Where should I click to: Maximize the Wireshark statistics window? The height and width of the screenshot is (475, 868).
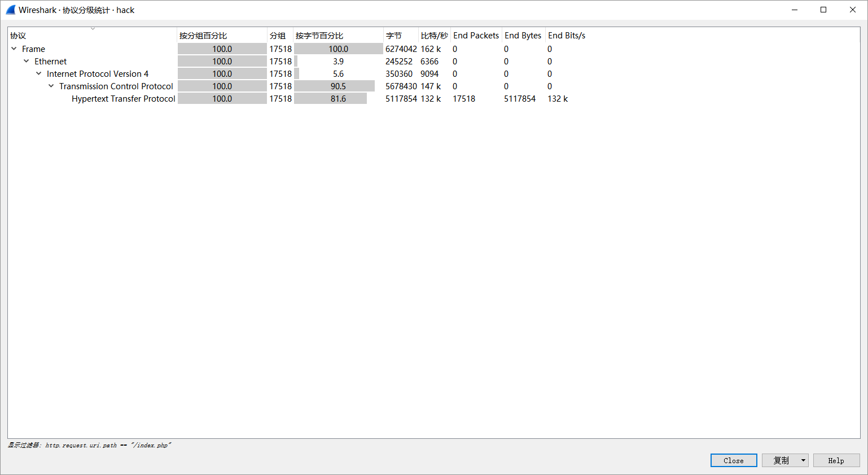coord(823,10)
